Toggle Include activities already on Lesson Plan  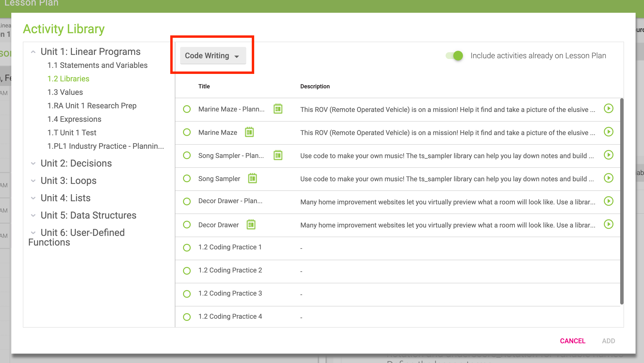point(454,56)
